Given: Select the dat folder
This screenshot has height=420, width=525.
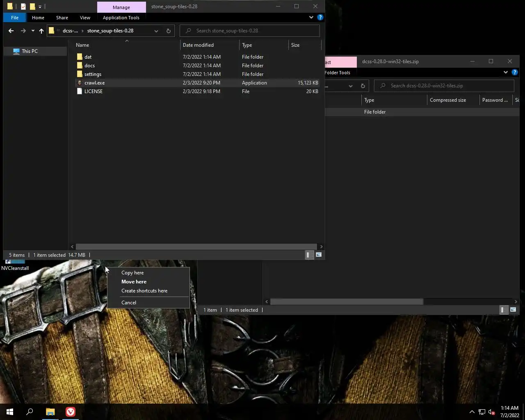Looking at the screenshot, I should pos(88,57).
